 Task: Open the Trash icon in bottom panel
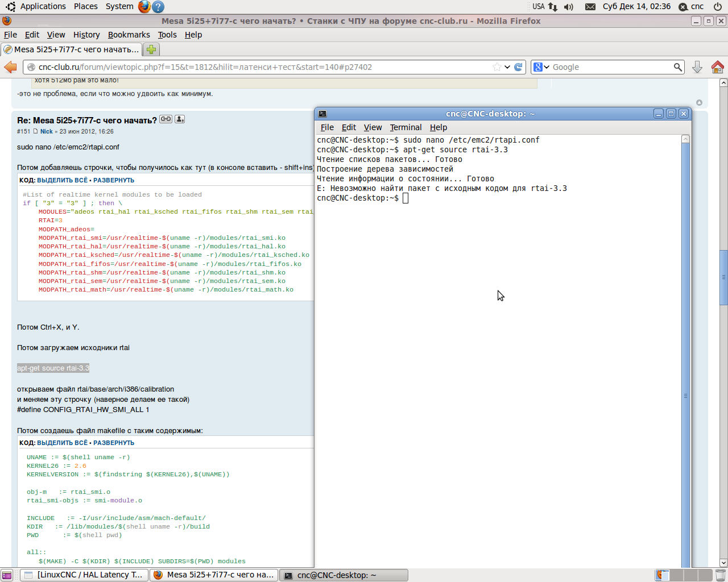pyautogui.click(x=721, y=575)
